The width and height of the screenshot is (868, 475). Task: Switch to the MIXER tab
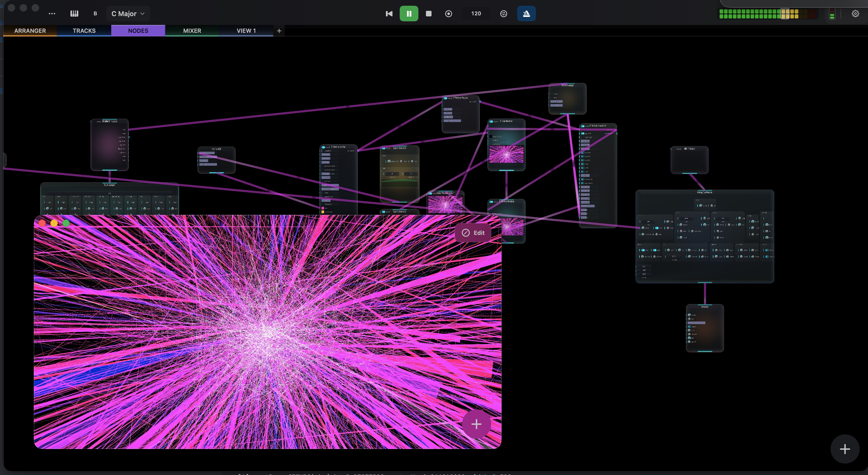[192, 31]
